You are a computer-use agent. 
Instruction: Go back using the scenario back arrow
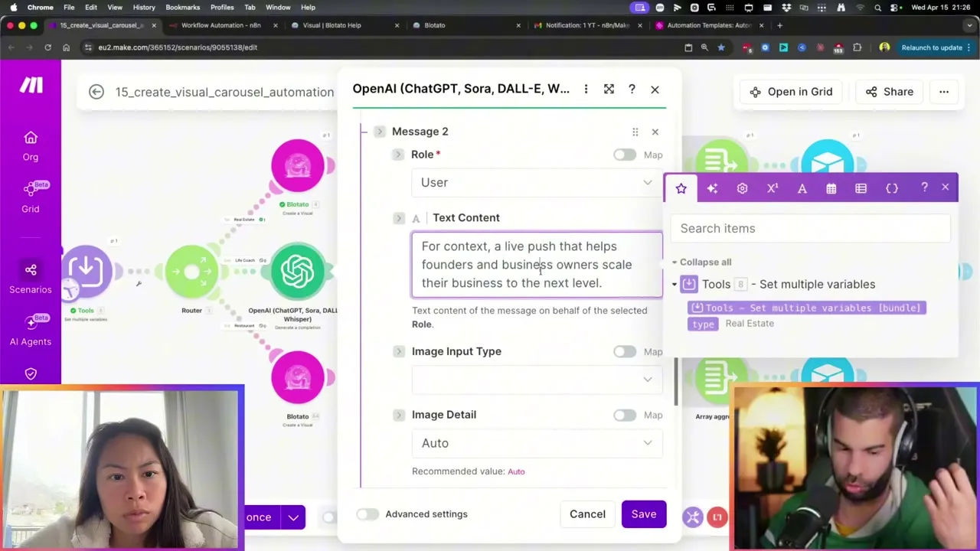click(x=96, y=92)
